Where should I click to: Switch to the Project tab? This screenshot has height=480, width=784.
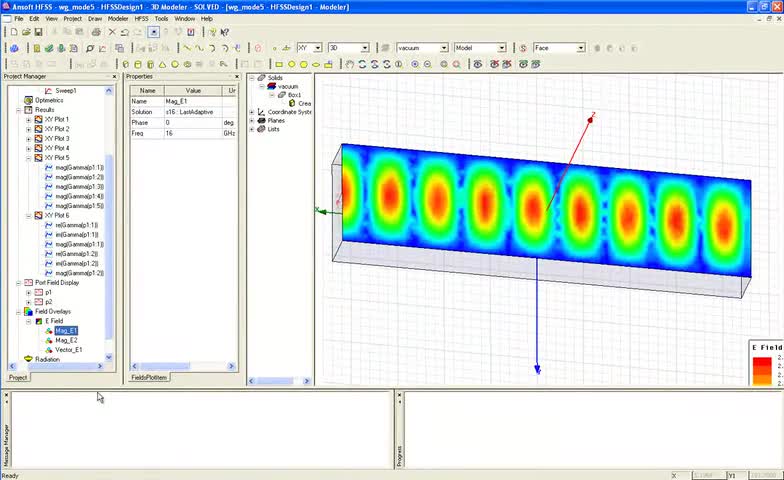[x=18, y=378]
